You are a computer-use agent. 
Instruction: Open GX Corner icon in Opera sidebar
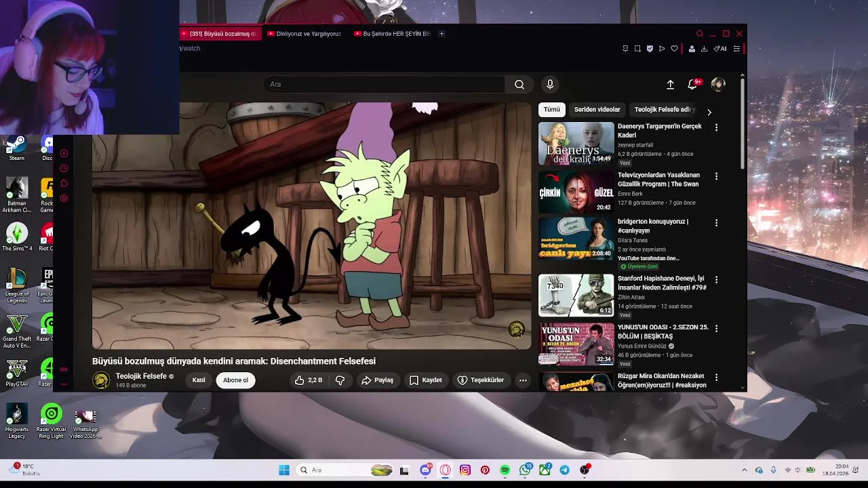(64, 369)
